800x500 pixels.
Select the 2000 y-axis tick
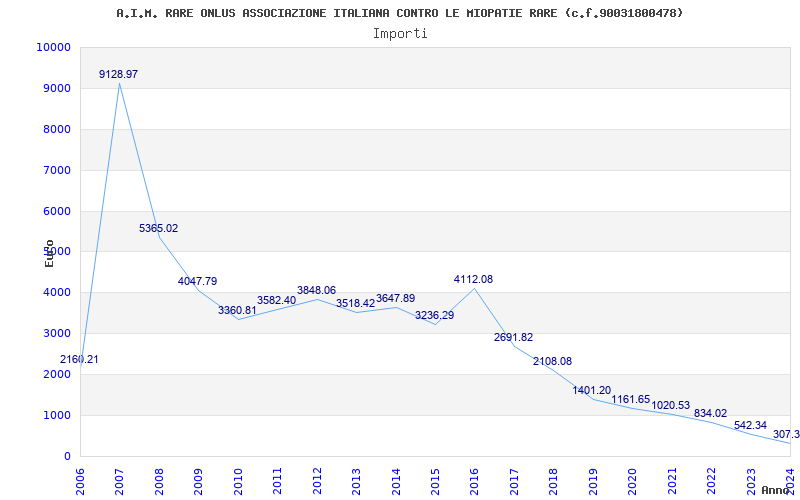tap(57, 374)
